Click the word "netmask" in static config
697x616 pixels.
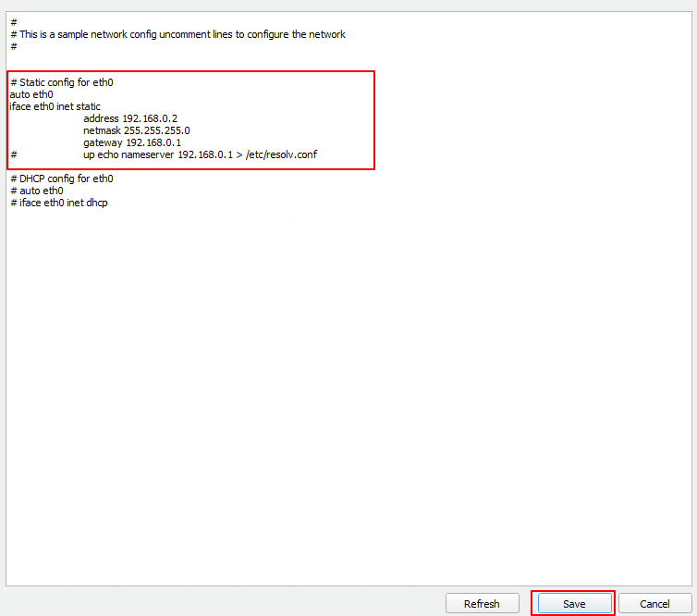tap(102, 130)
